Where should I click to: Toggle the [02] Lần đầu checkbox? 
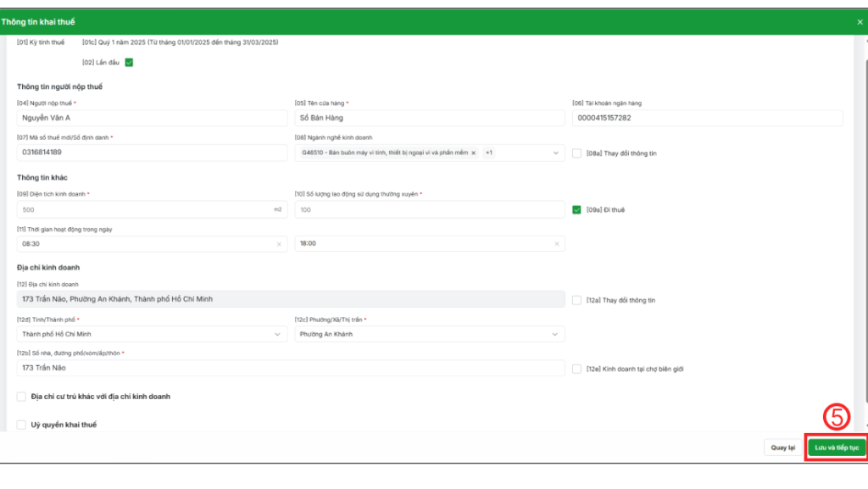pyautogui.click(x=129, y=62)
